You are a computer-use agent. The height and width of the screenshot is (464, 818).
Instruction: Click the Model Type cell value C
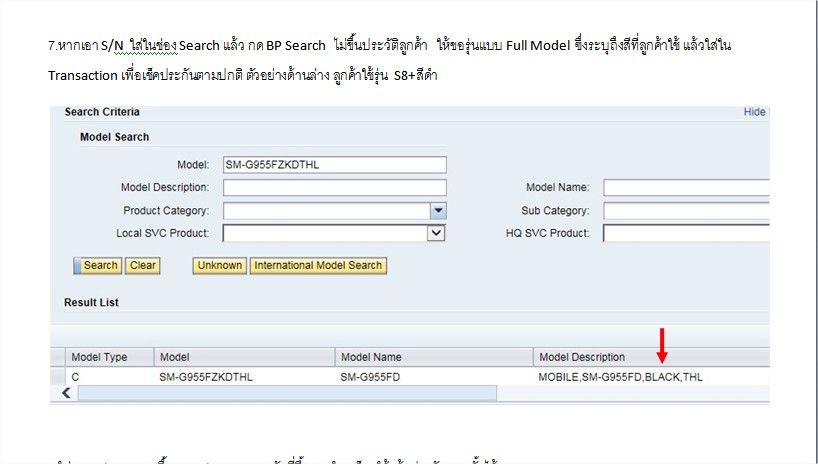[x=75, y=377]
